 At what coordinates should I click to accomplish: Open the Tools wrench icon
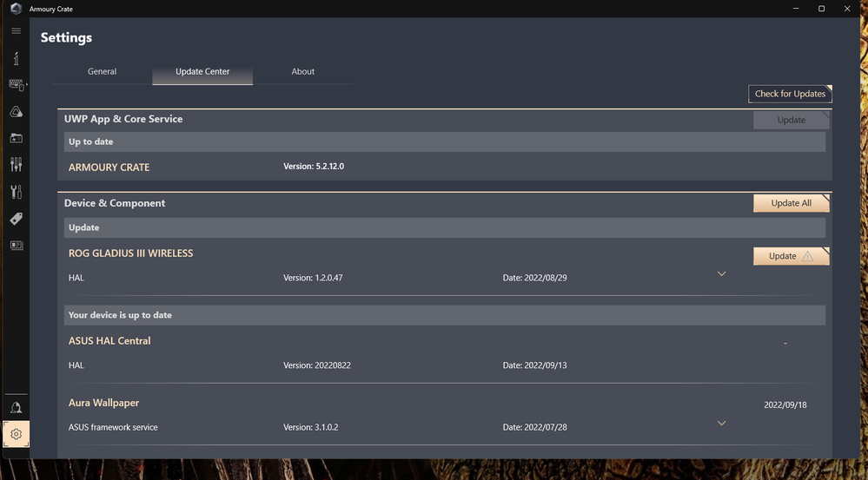click(x=16, y=192)
